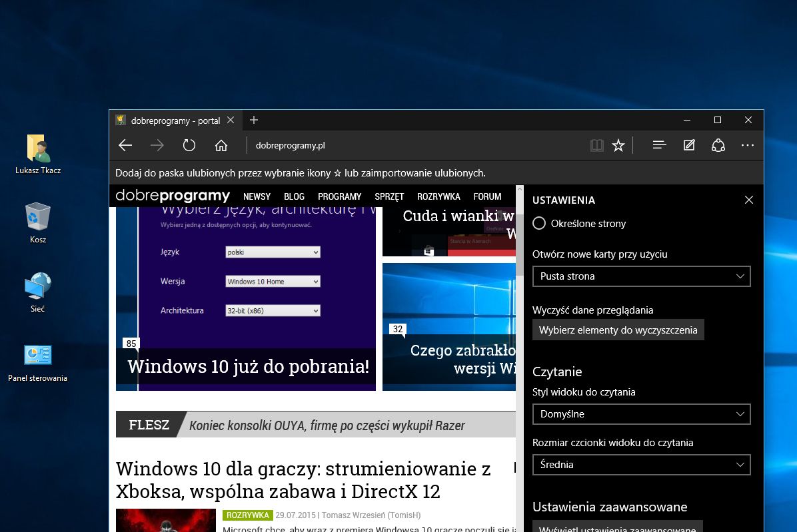This screenshot has height=532, width=797.
Task: Click the dobreprogramy site logo
Action: 173,196
